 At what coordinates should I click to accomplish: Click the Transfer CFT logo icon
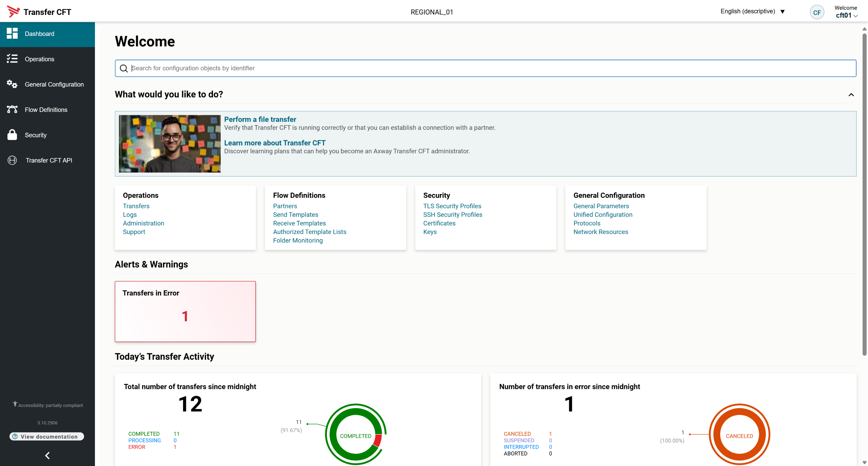pyautogui.click(x=13, y=12)
